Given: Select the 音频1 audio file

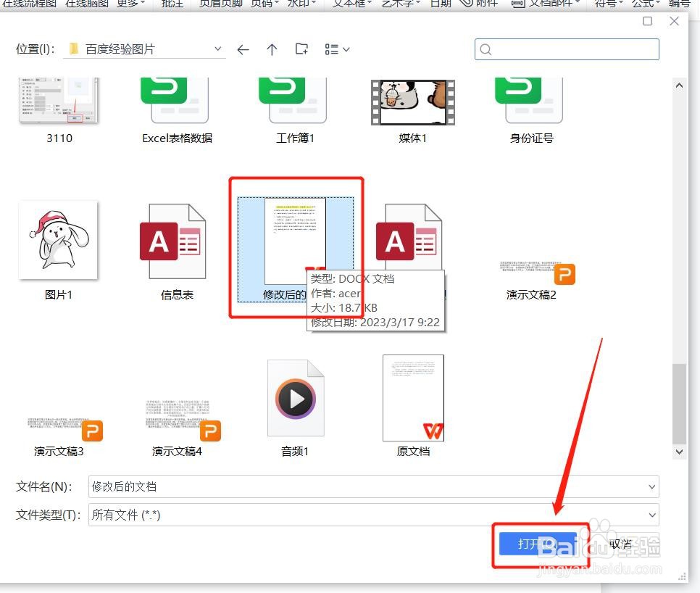Looking at the screenshot, I should point(295,409).
